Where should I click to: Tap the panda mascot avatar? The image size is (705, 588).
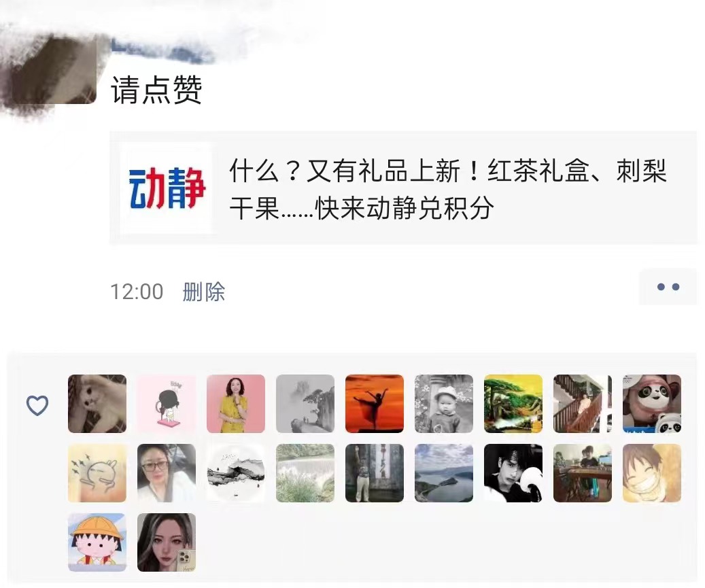tap(652, 404)
